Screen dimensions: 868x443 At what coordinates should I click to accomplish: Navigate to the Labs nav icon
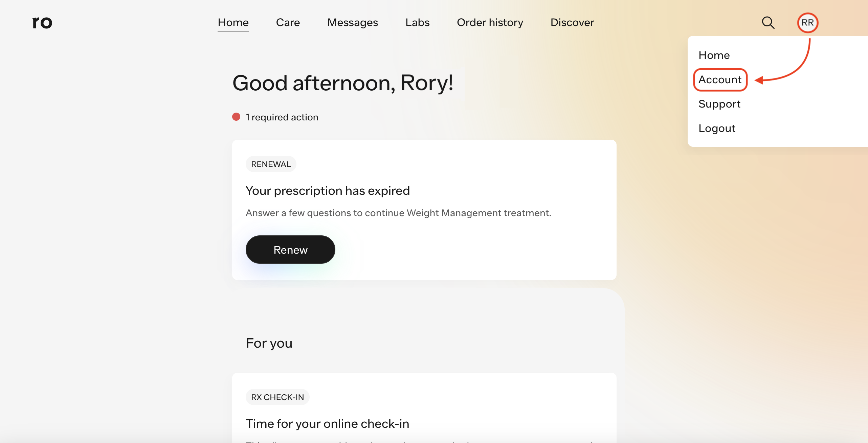click(417, 22)
